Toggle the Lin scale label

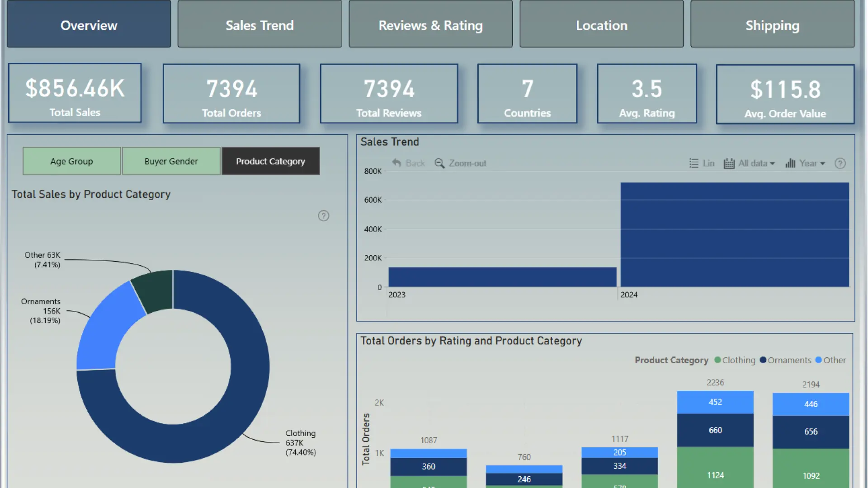[708, 163]
